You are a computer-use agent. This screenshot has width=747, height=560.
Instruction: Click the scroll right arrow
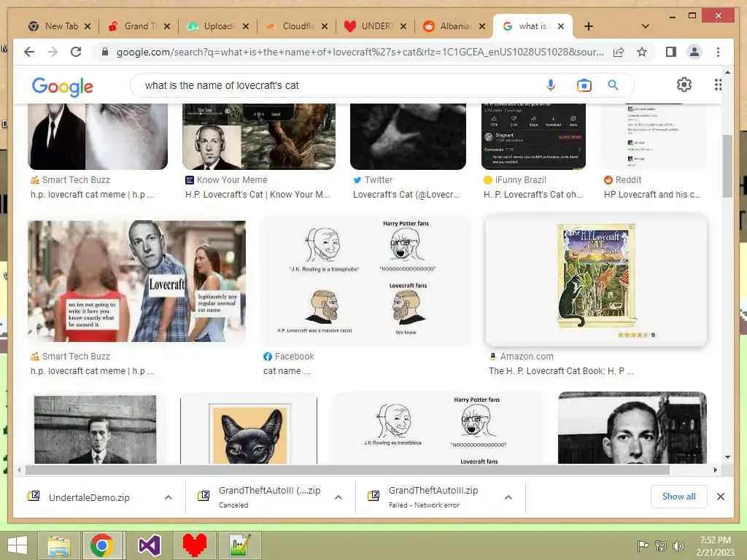(715, 470)
